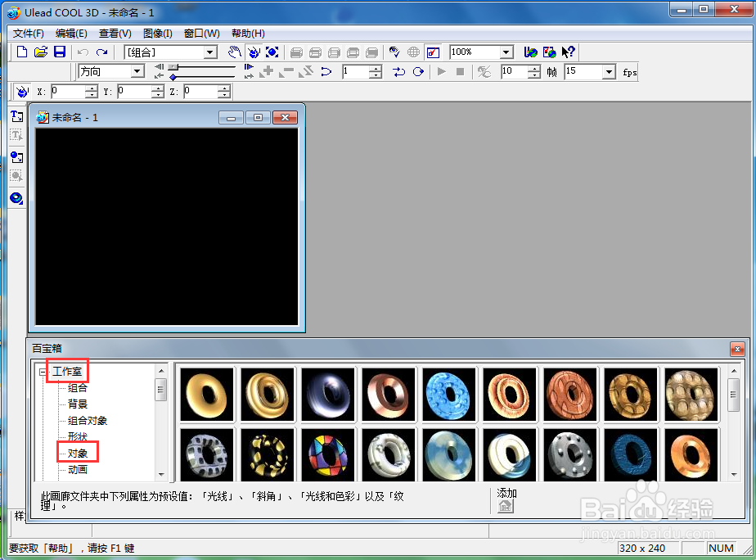Open the 帮助(H) menu
This screenshot has height=560, width=756.
click(x=248, y=34)
